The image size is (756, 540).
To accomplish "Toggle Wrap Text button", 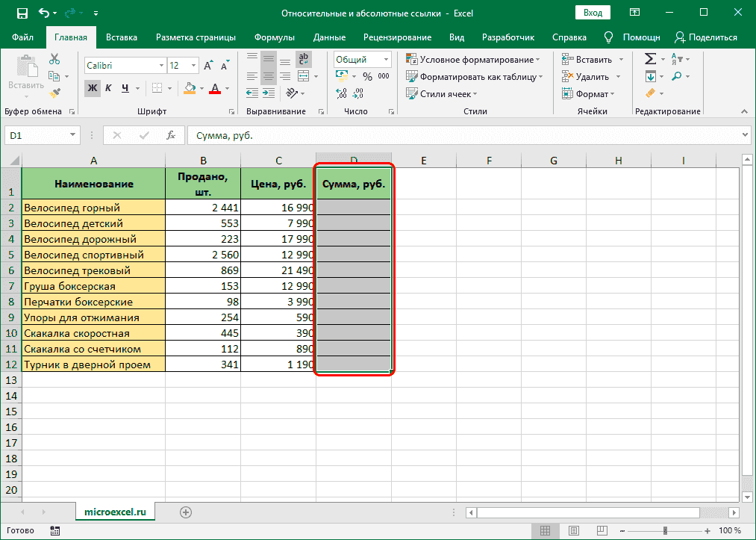I will 304,60.
